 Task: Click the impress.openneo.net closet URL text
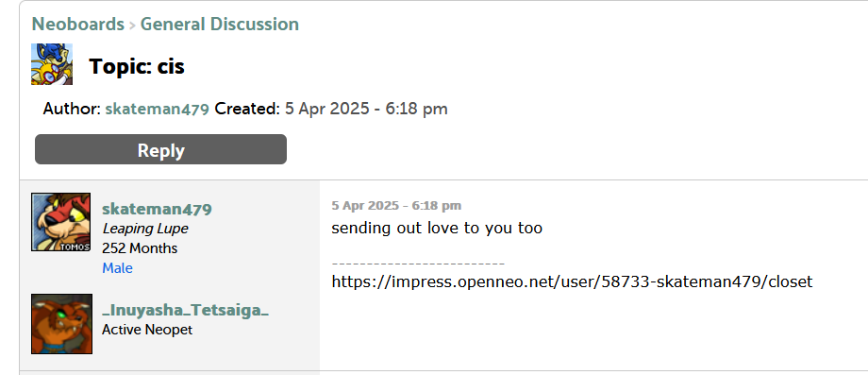572,281
